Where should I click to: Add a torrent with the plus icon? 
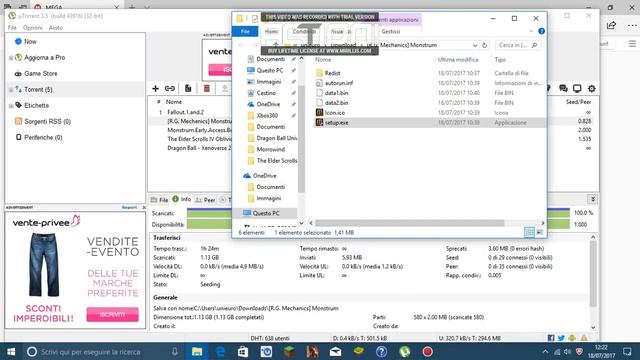(x=156, y=88)
